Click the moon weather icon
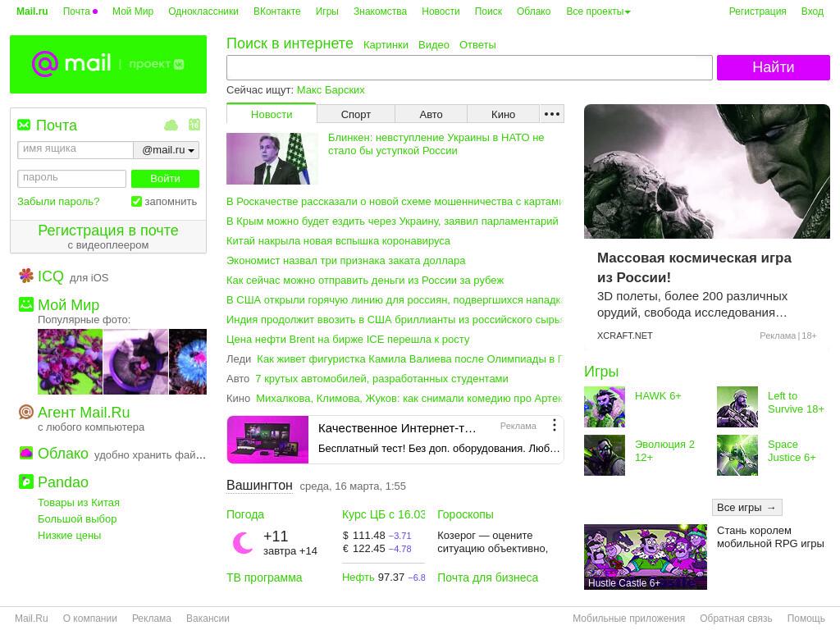Viewport: 840px width, 630px height. click(x=242, y=543)
